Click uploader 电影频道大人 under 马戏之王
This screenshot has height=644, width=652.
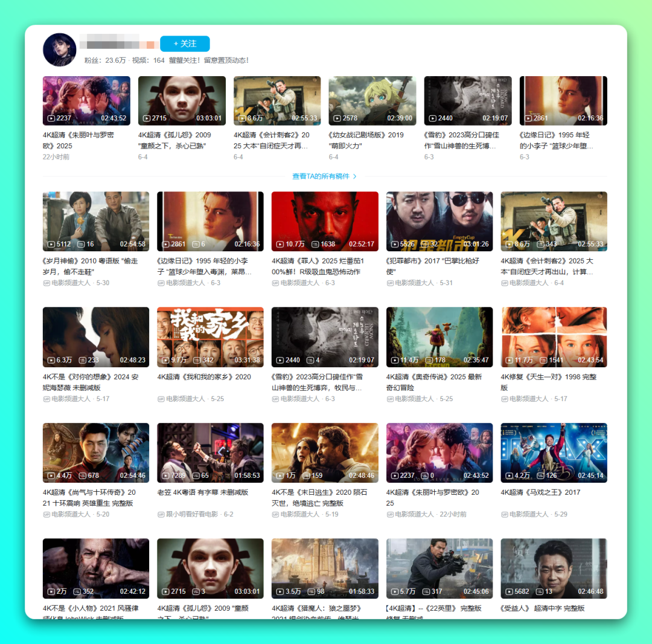tap(529, 514)
